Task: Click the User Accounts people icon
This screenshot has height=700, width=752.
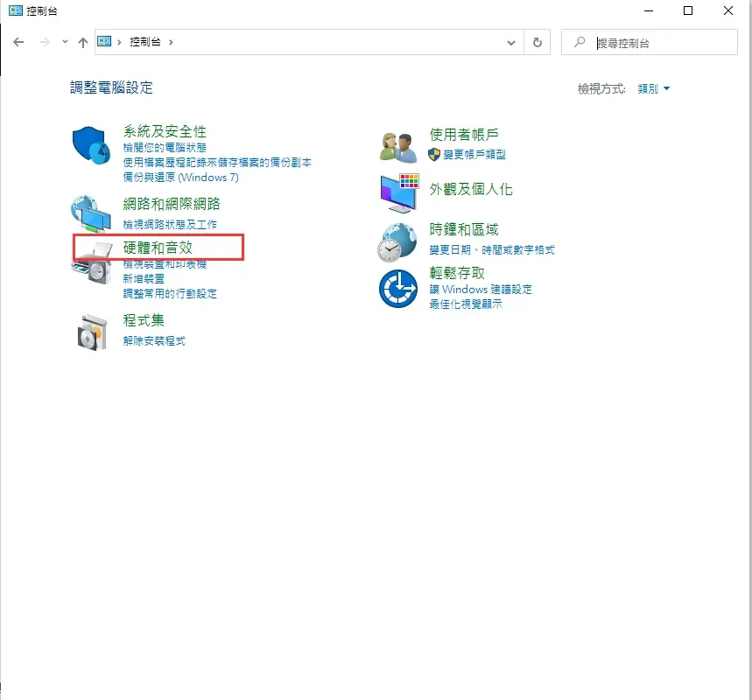Action: pyautogui.click(x=398, y=147)
